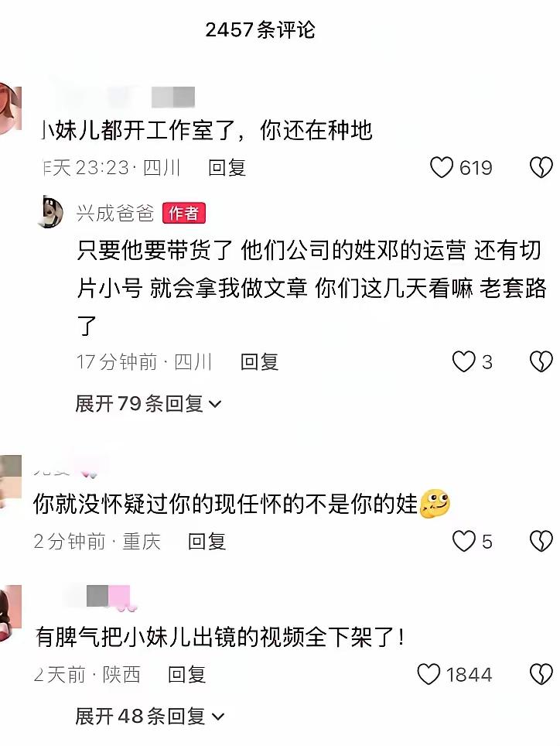
Task: Like the comment from 重庆
Action: (x=463, y=541)
